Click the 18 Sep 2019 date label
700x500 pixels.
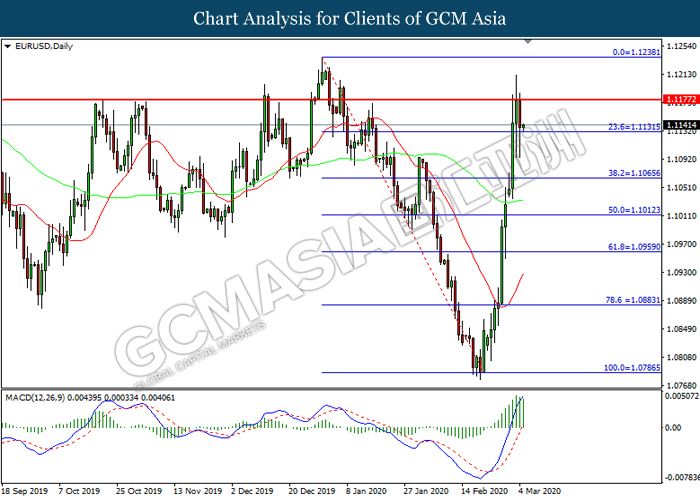(x=24, y=491)
